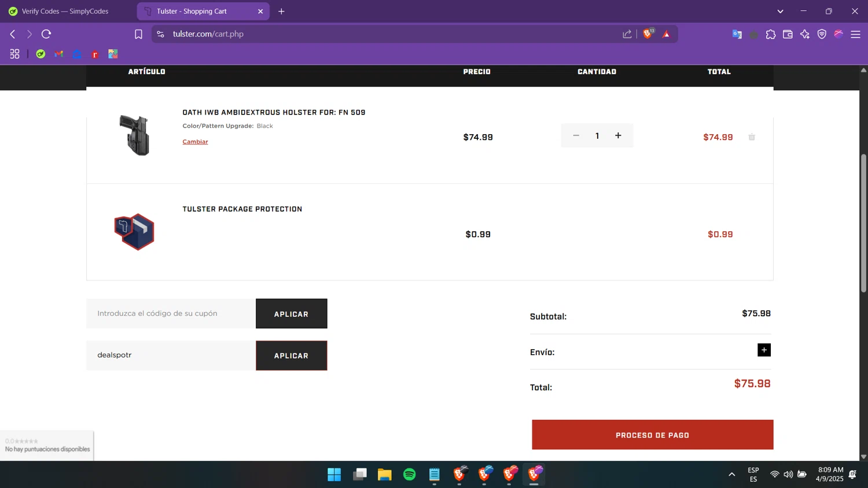
Task: Expand shipping estimate with plus icon
Action: tap(764, 350)
